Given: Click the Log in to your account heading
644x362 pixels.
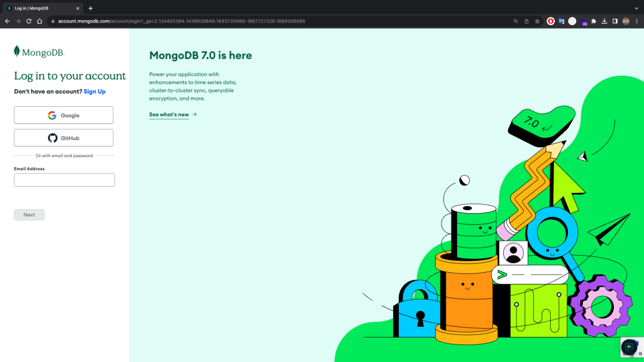Looking at the screenshot, I should pos(70,75).
